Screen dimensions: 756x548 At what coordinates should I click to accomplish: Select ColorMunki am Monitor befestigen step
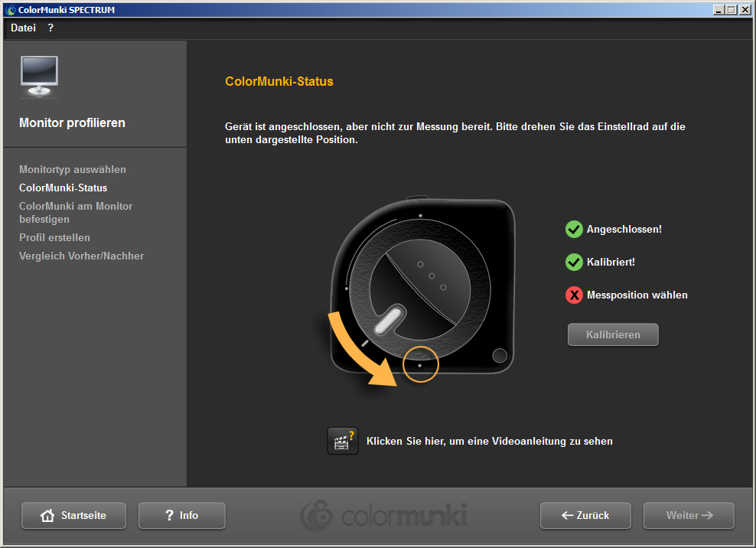[76, 213]
